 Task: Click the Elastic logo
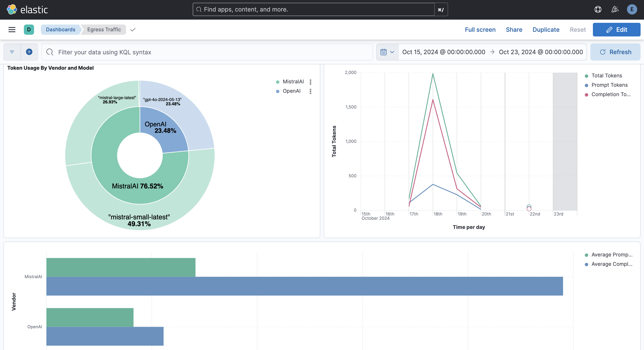point(27,10)
